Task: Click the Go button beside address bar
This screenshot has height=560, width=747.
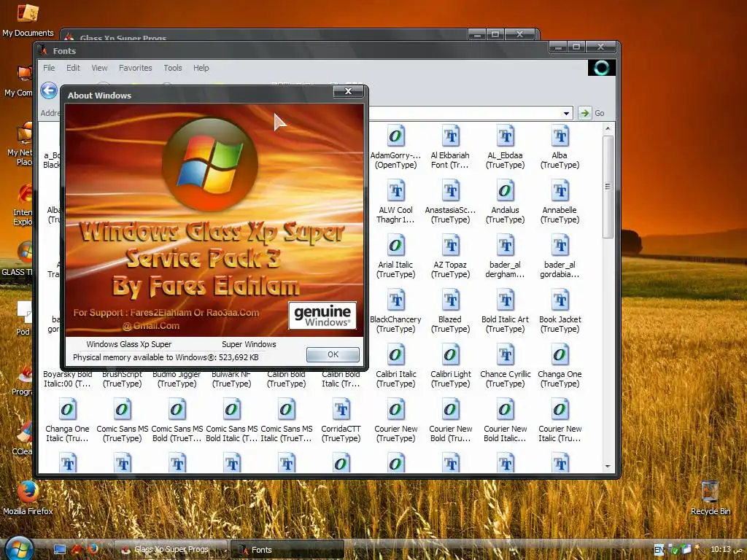Action: (592, 113)
